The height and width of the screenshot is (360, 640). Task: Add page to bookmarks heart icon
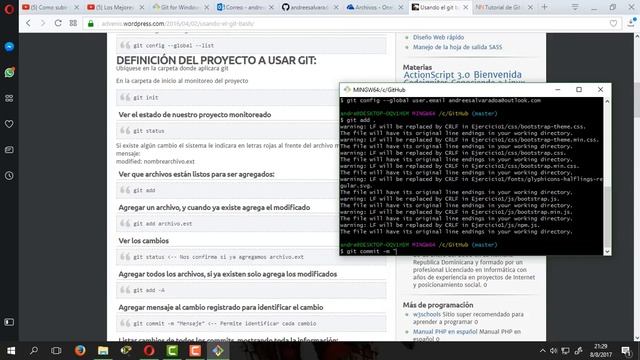click(613, 24)
